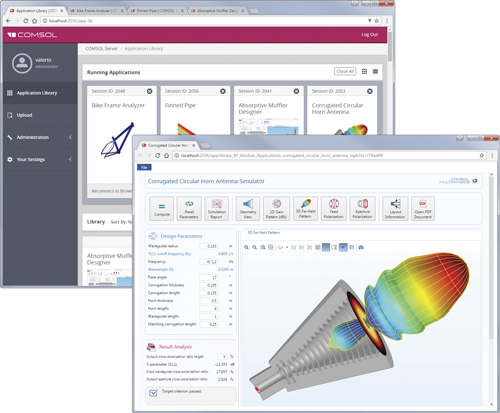Image resolution: width=500 pixels, height=413 pixels.
Task: Switch running applications to list view
Action: pyautogui.click(x=375, y=72)
